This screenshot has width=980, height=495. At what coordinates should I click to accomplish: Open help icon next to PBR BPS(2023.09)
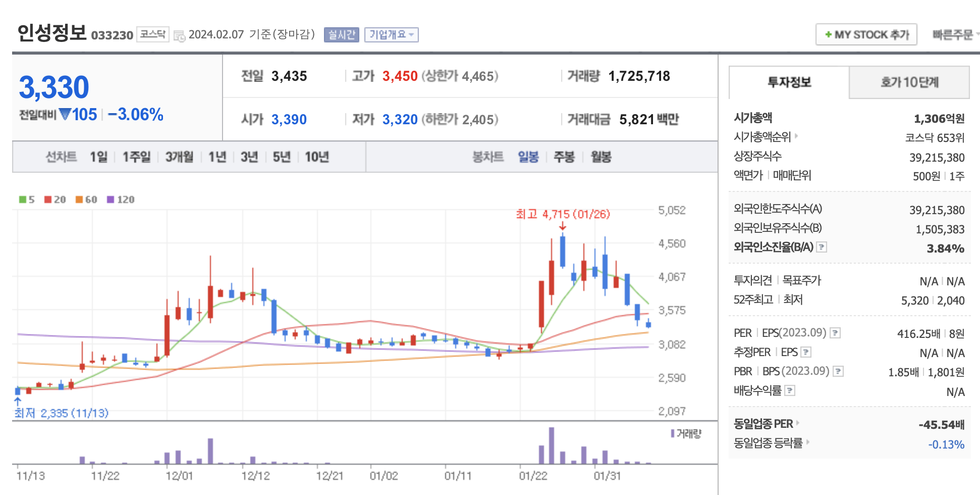[838, 371]
